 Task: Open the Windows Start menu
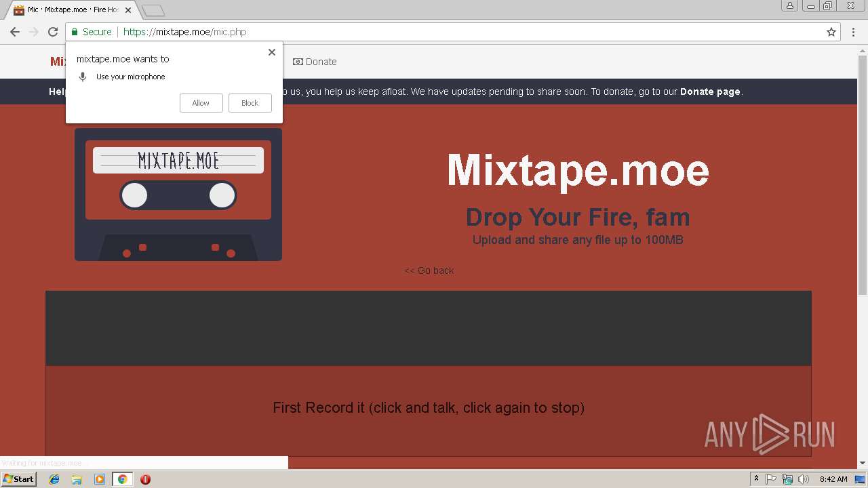point(18,479)
